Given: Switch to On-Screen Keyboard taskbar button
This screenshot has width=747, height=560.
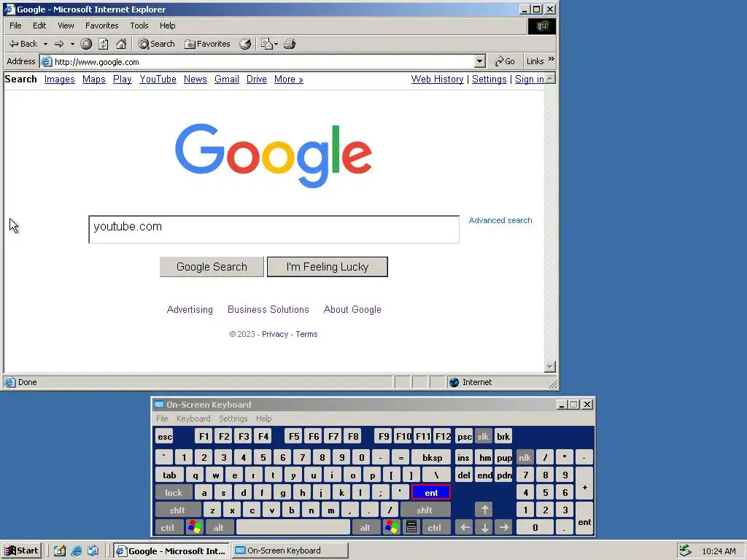Looking at the screenshot, I should pos(290,551).
